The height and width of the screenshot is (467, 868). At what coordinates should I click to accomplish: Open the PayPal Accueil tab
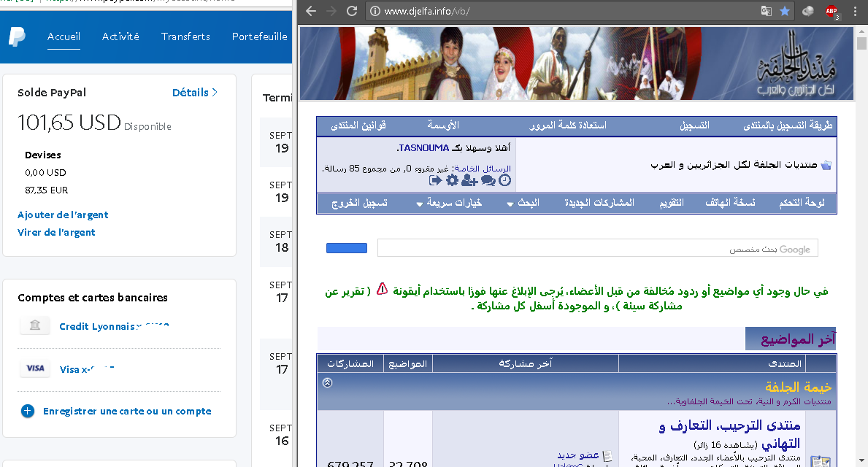(64, 36)
